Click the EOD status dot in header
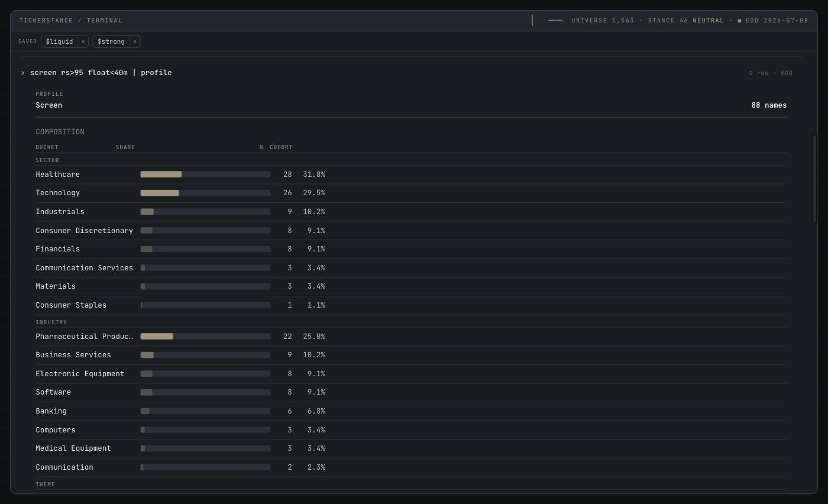Image resolution: width=828 pixels, height=504 pixels. tap(739, 21)
